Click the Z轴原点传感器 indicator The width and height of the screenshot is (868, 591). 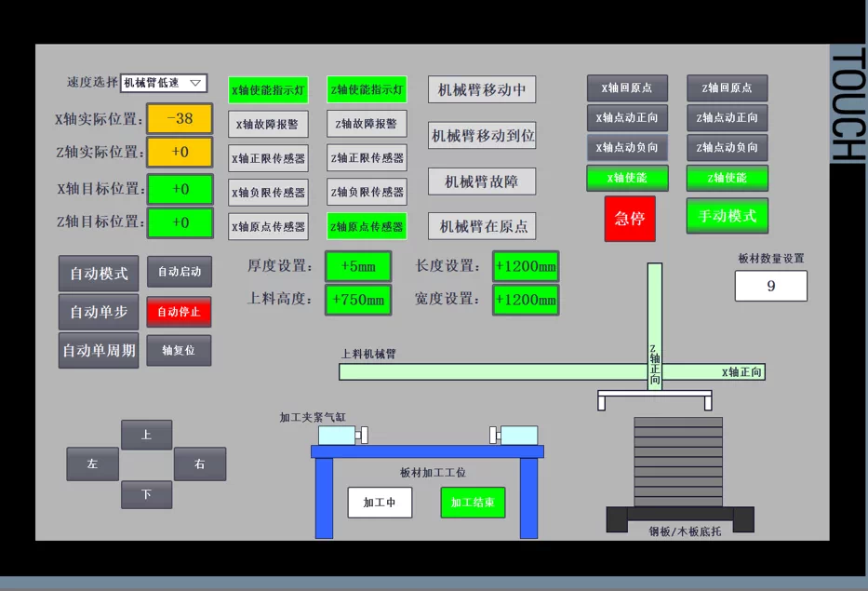367,226
